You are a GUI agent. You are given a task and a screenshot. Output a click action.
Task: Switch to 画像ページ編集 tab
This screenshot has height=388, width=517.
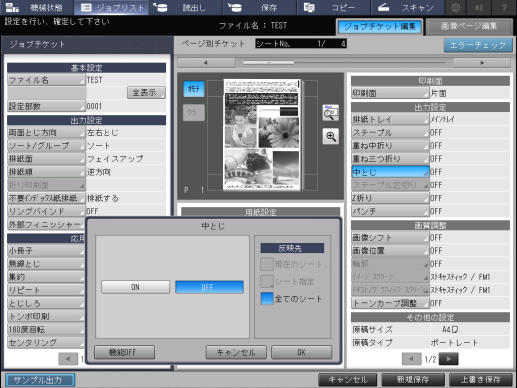tap(469, 26)
